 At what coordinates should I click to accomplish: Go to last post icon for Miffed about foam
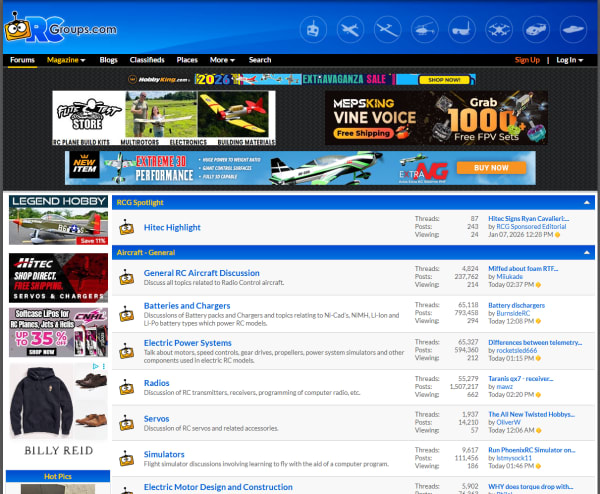[538, 285]
